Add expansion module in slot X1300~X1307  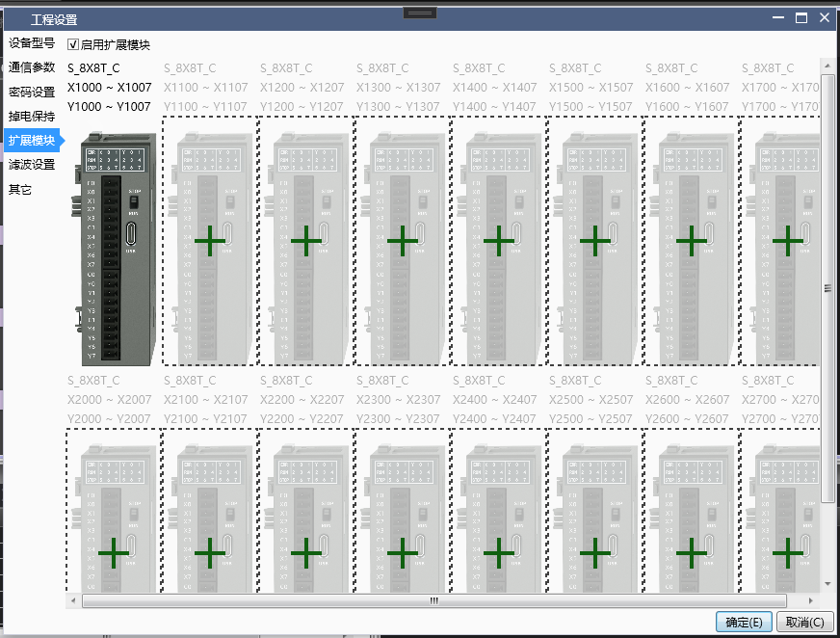[x=402, y=242]
